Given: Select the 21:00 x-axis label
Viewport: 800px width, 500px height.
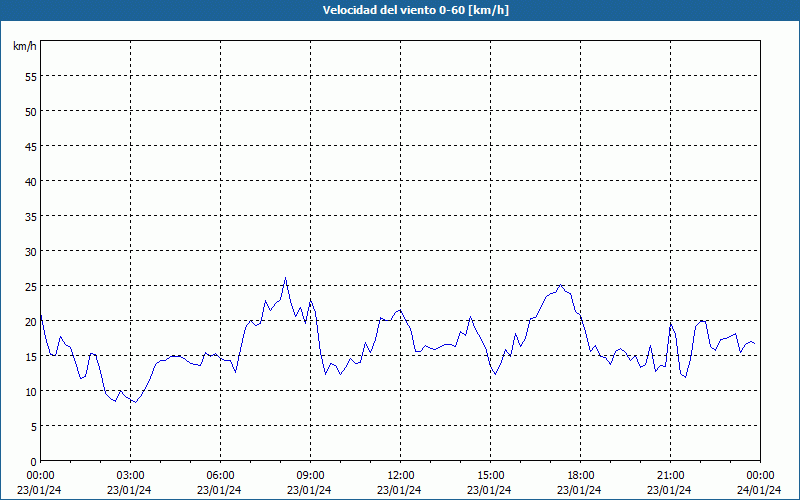Looking at the screenshot, I should (x=670, y=476).
